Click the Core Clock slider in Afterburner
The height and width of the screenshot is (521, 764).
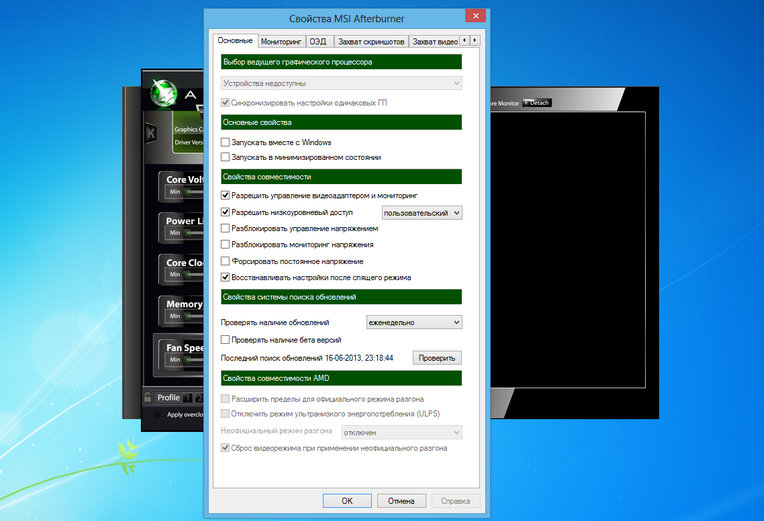click(x=193, y=275)
